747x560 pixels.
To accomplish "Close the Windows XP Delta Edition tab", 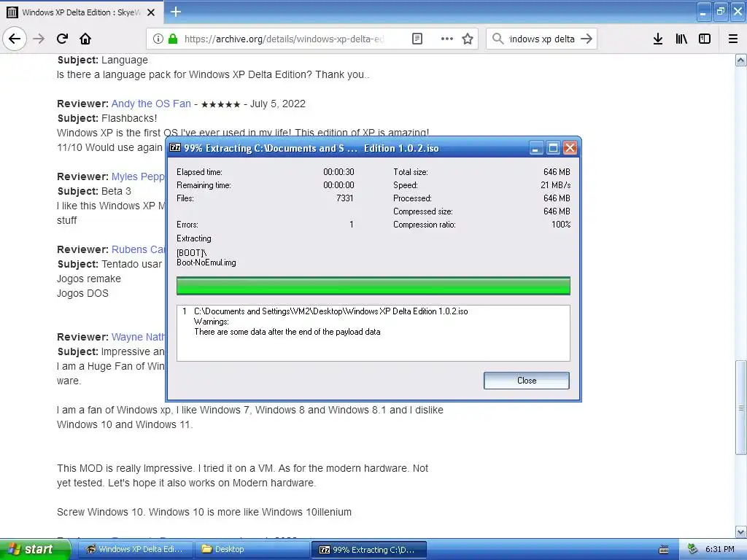I will click(151, 12).
